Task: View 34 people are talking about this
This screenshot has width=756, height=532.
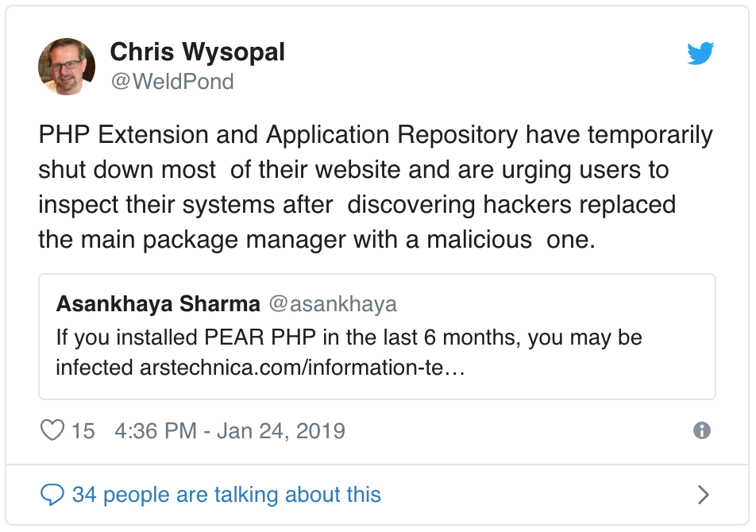Action: pyautogui.click(x=226, y=495)
